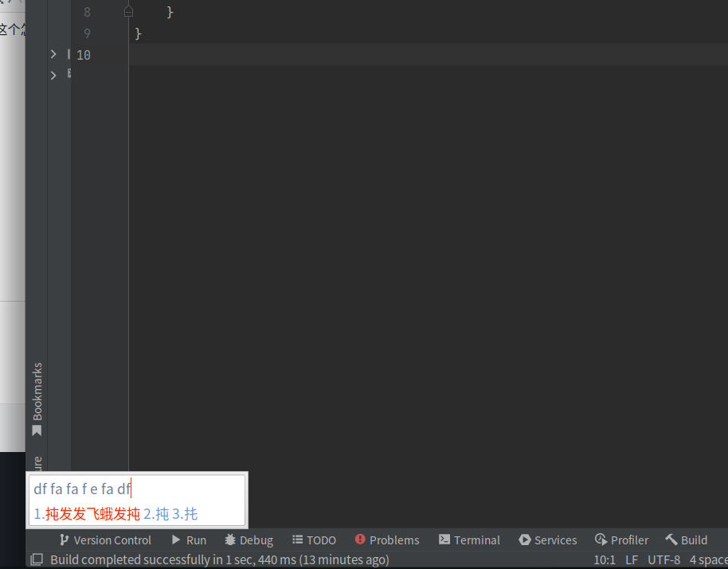Switch to the Structure side tab
The image size is (728, 569).
pyautogui.click(x=36, y=466)
